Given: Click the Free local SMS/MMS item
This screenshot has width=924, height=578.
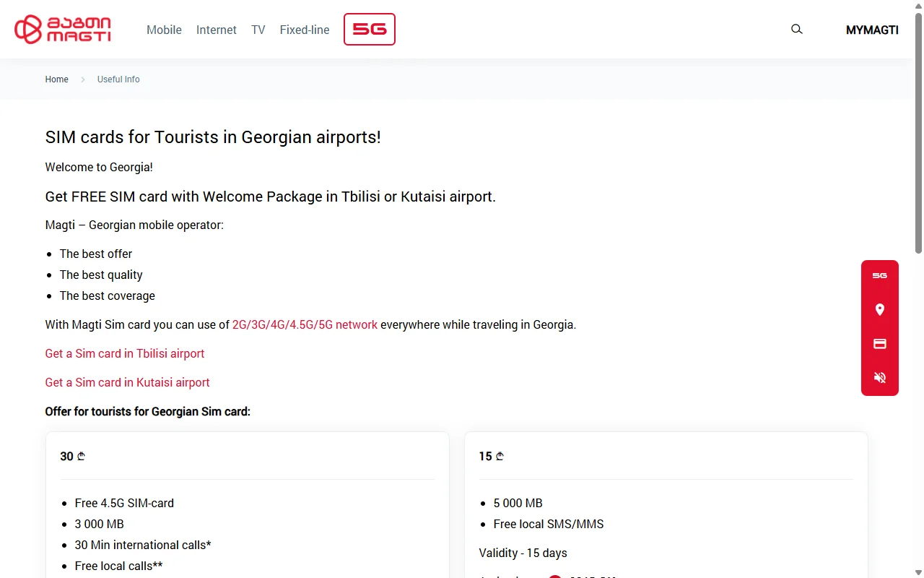Looking at the screenshot, I should (549, 524).
